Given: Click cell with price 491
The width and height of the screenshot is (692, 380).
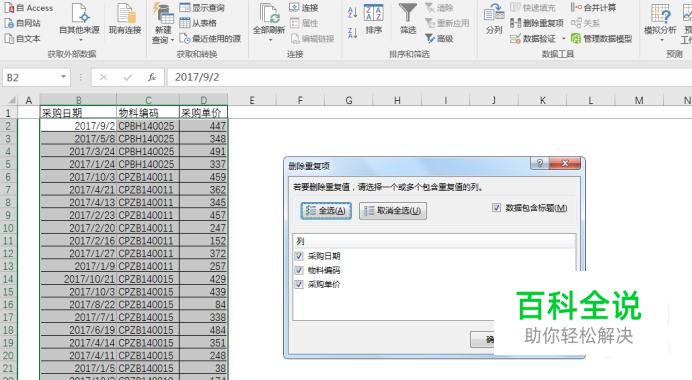Looking at the screenshot, I should pyautogui.click(x=203, y=151).
